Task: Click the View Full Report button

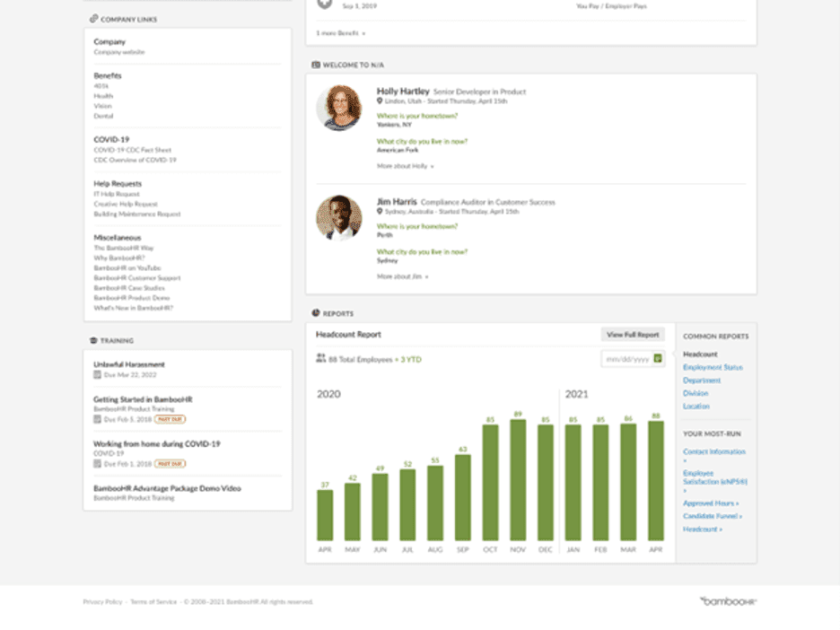Action: click(x=631, y=334)
